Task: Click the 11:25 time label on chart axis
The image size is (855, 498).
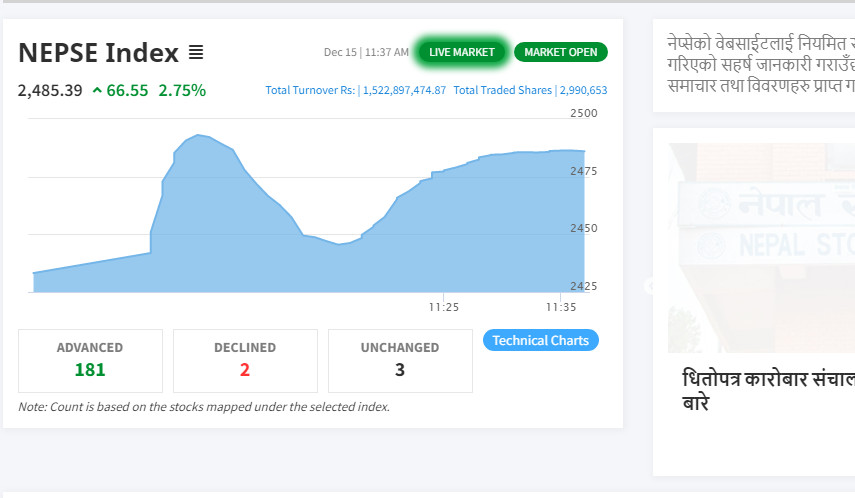Action: click(x=444, y=306)
